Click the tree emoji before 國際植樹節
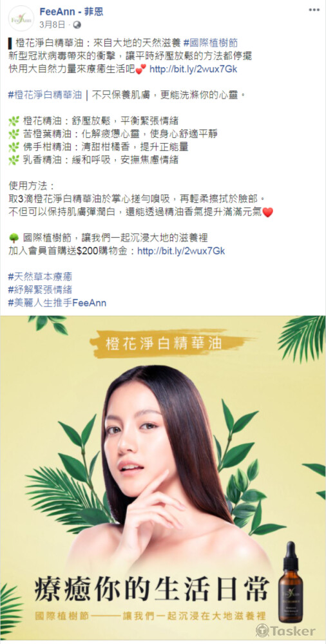This screenshot has height=644, width=326. tap(14, 238)
